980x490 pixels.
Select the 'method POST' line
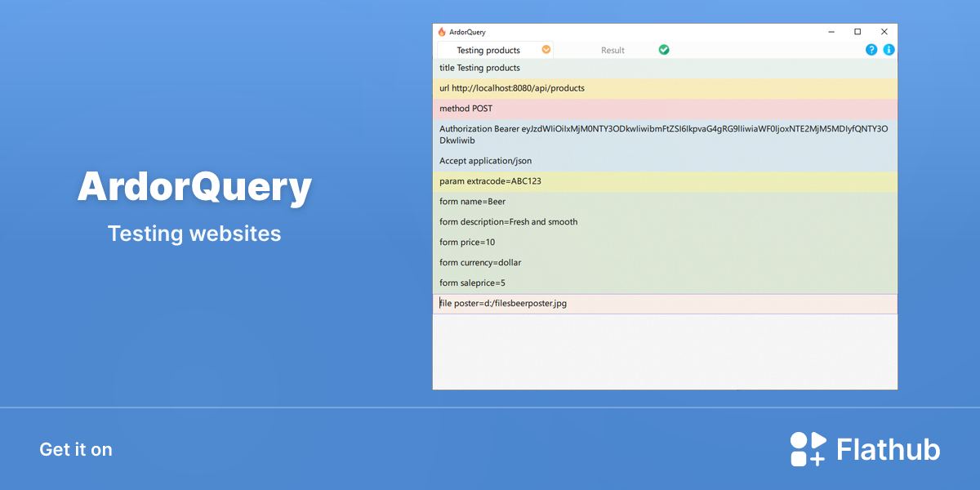665,109
